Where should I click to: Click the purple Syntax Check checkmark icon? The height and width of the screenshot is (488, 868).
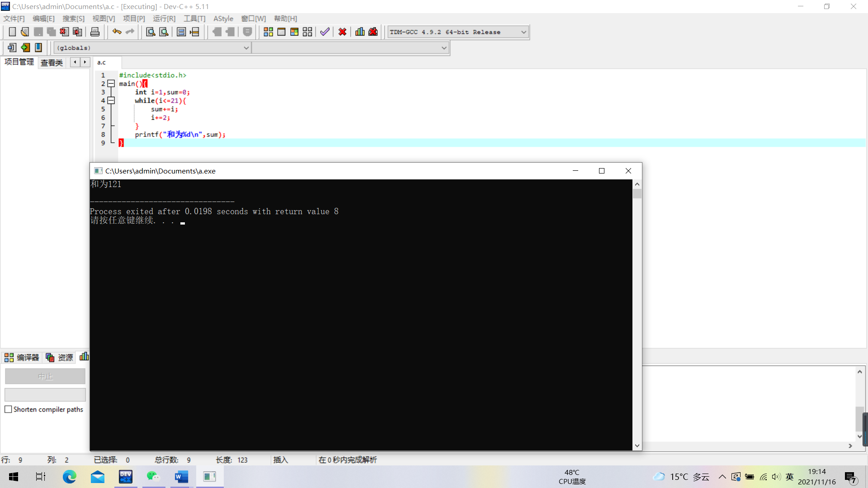click(325, 32)
